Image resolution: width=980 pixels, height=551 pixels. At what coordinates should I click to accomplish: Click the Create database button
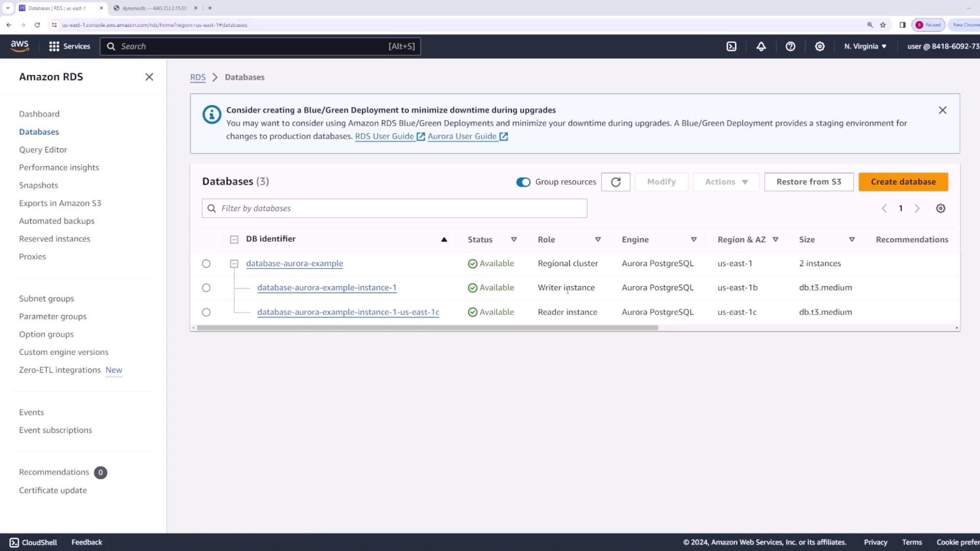coord(903,182)
